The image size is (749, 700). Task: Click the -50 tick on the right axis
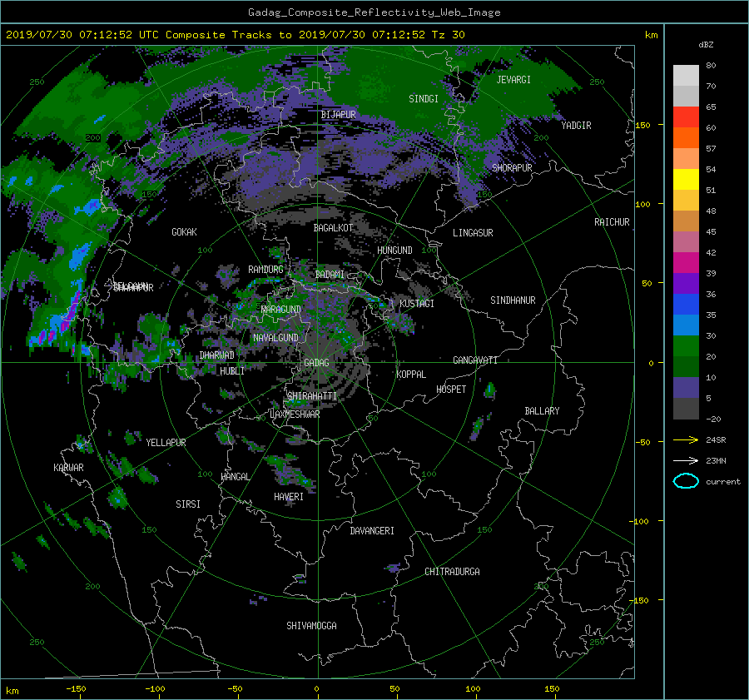coord(642,442)
